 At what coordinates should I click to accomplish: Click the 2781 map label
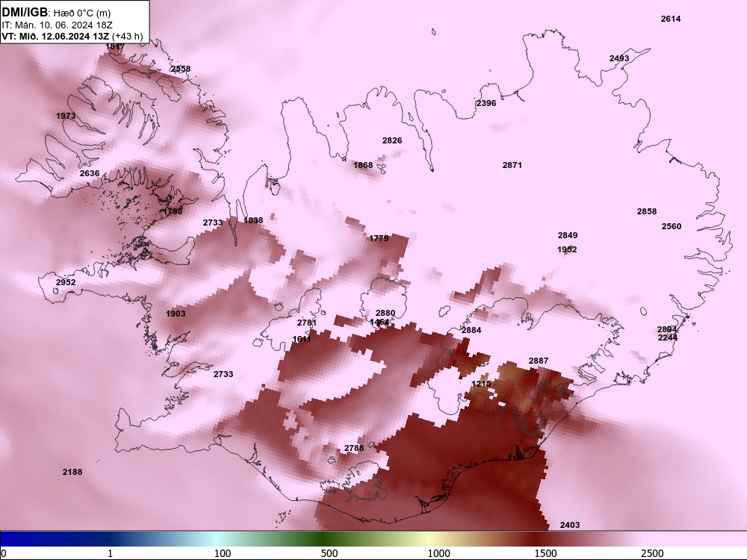(x=307, y=323)
